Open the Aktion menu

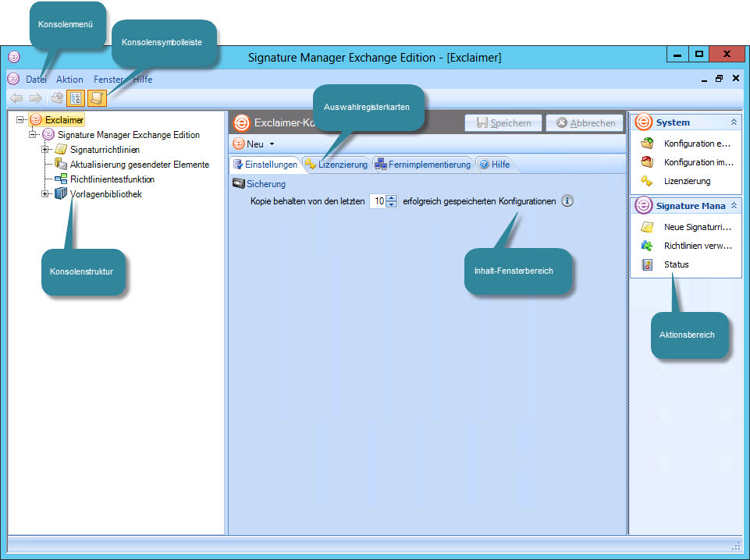coord(69,80)
